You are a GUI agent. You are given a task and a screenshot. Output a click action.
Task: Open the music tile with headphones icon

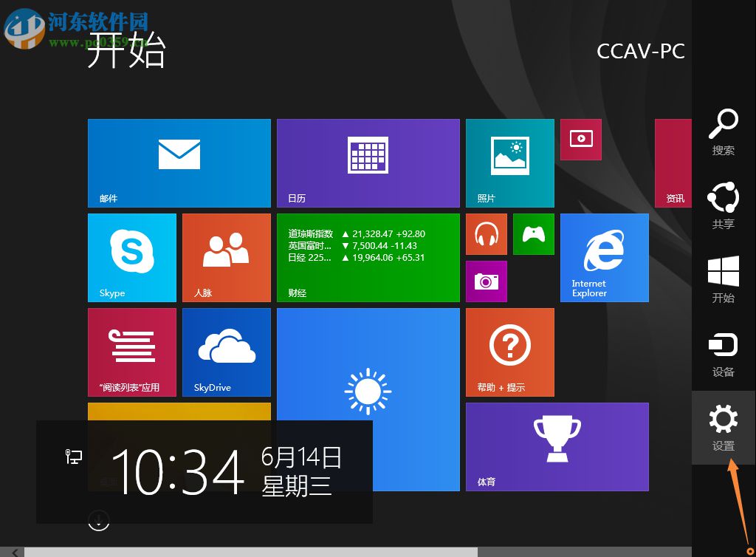click(486, 234)
